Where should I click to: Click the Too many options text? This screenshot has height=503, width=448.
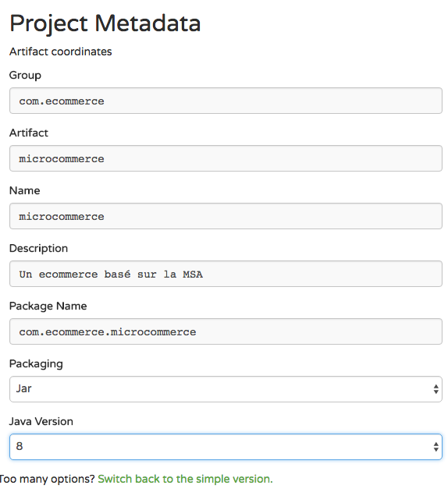[x=47, y=479]
